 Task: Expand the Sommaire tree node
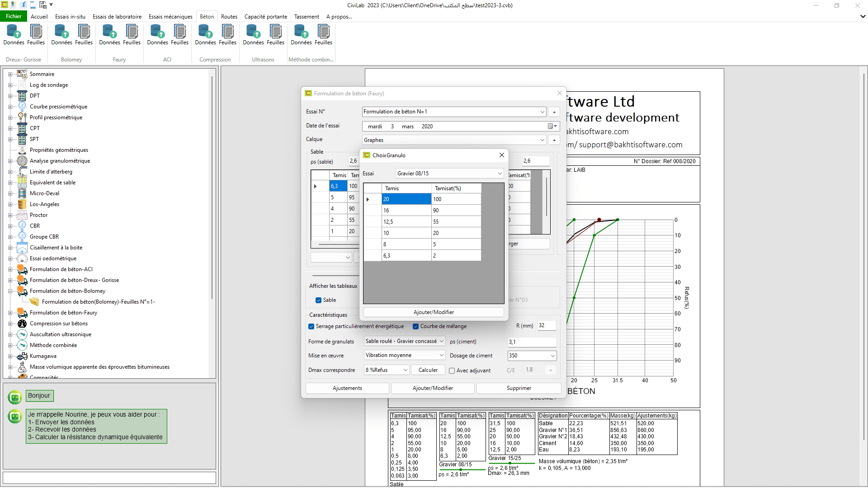pos(10,74)
